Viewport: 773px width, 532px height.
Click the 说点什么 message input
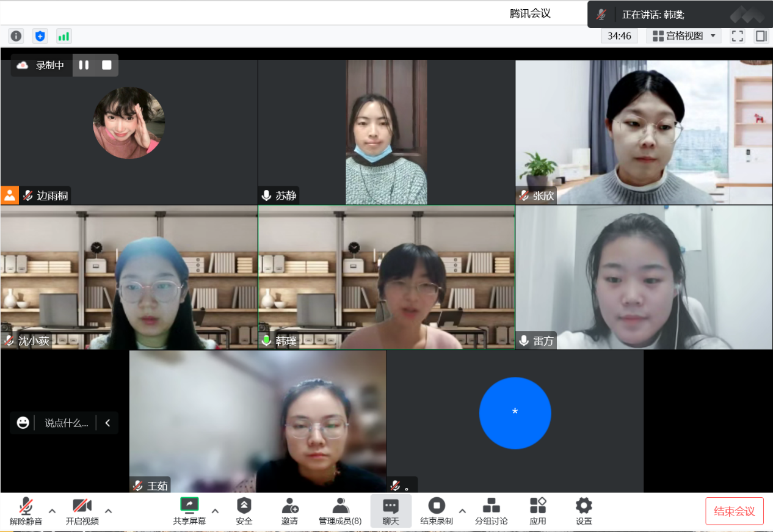66,423
